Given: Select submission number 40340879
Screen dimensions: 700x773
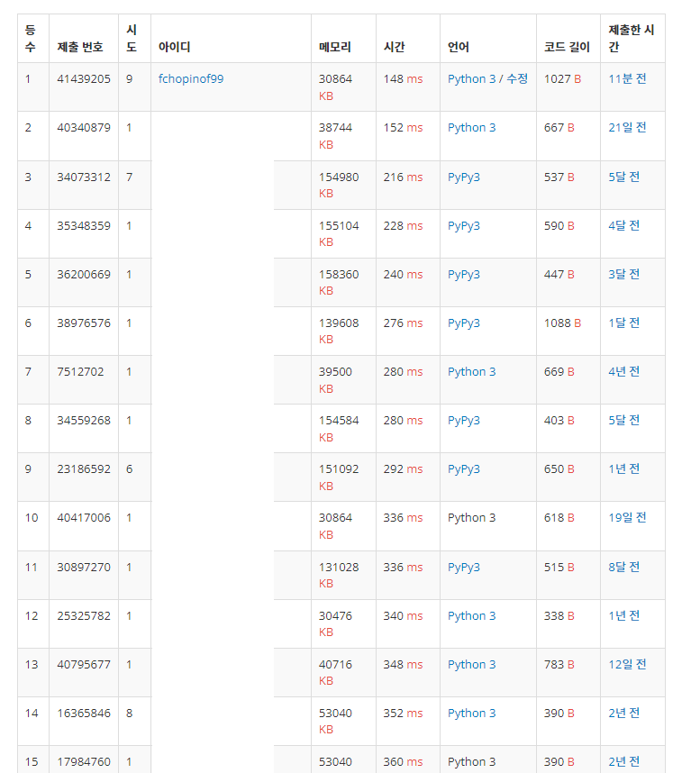Looking at the screenshot, I should (83, 128).
